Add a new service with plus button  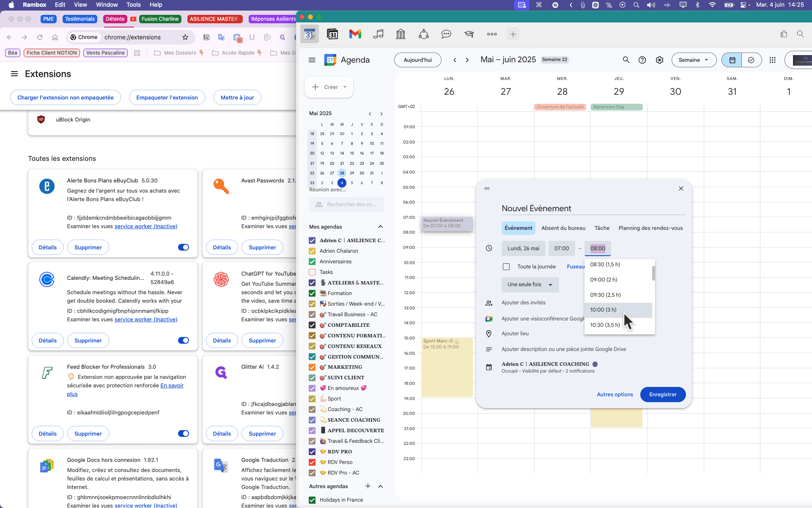coord(513,34)
